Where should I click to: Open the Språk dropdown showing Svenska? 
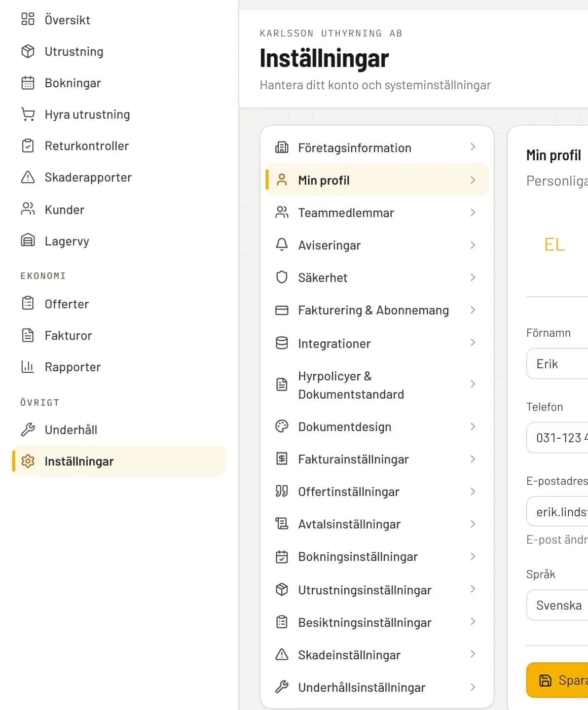pos(557,605)
